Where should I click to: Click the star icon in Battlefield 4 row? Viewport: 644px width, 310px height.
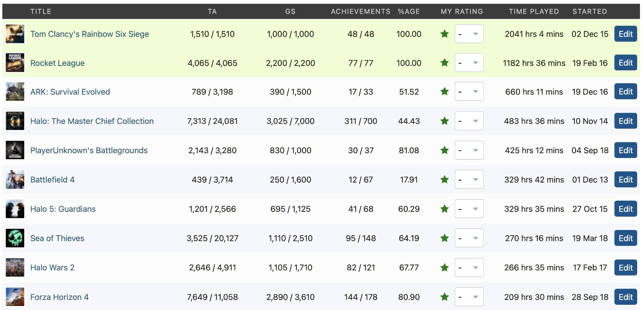[444, 180]
